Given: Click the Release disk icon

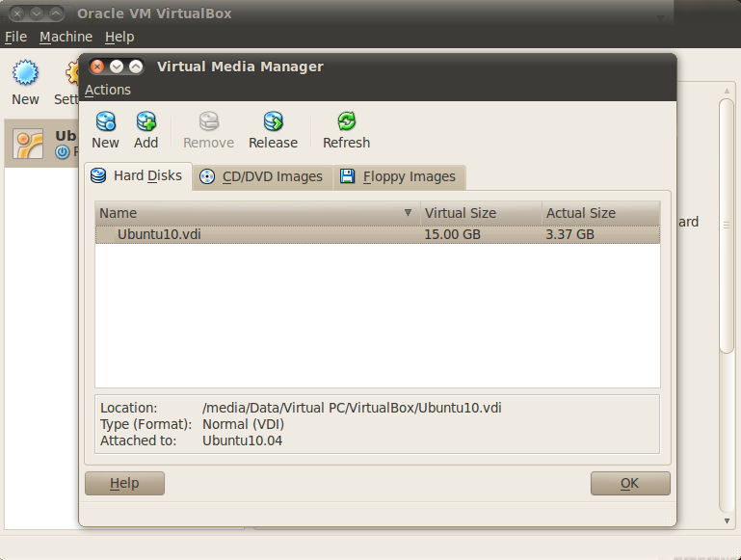Looking at the screenshot, I should coord(273,121).
